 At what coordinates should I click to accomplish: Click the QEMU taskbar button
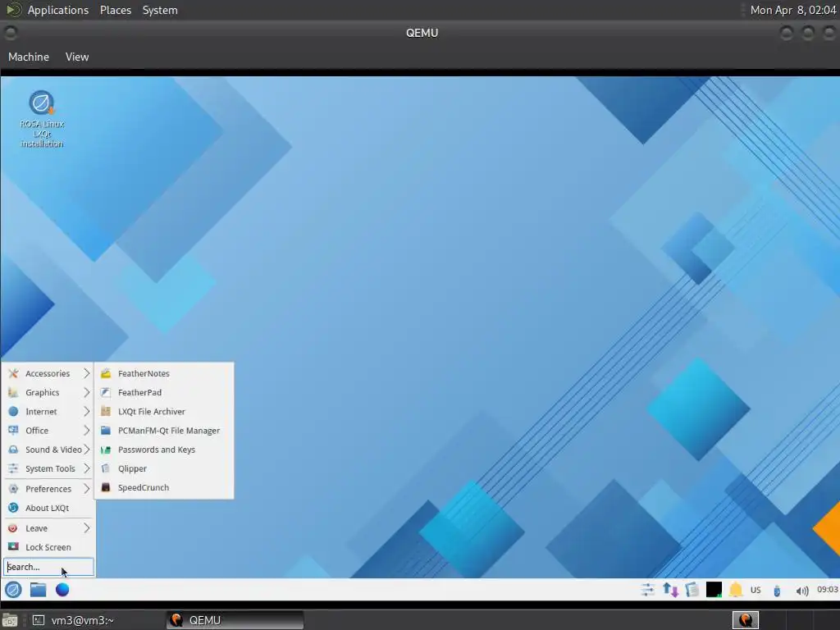235,620
